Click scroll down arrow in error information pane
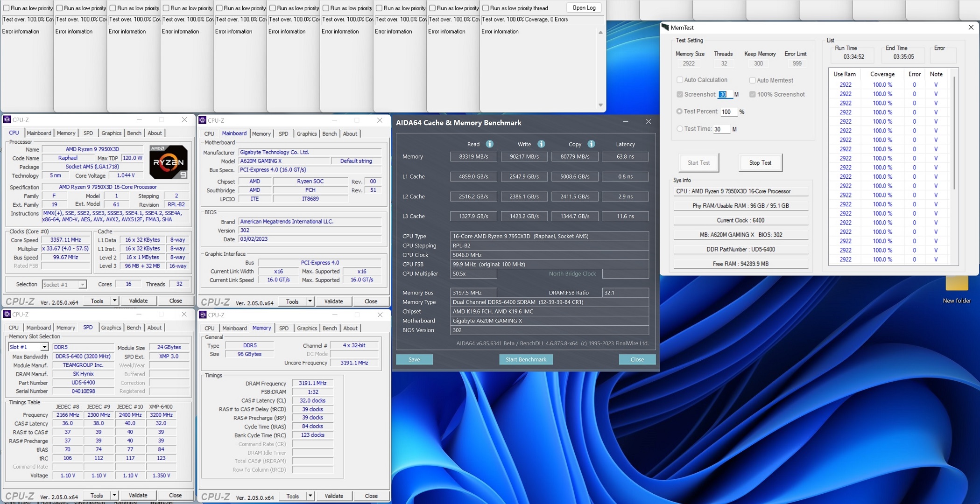 (x=600, y=105)
